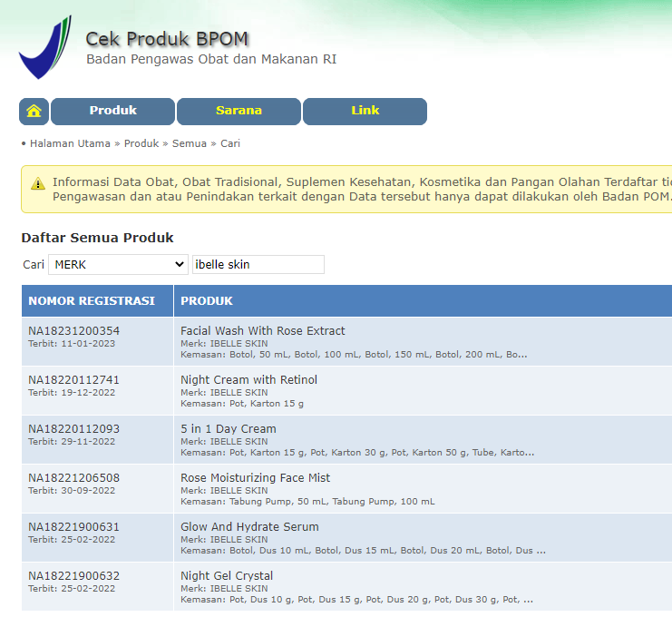The width and height of the screenshot is (672, 617).
Task: Click registration number NA18231200354
Action: (73, 331)
